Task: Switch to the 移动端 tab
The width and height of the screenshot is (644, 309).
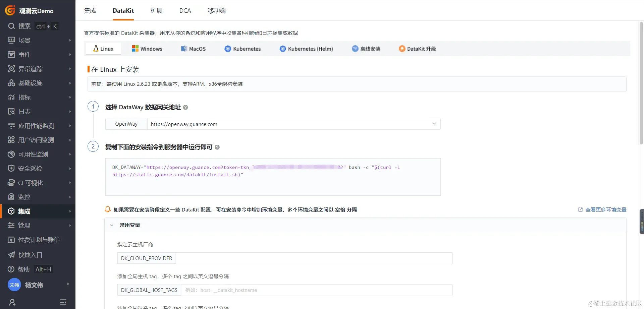Action: pos(217,11)
